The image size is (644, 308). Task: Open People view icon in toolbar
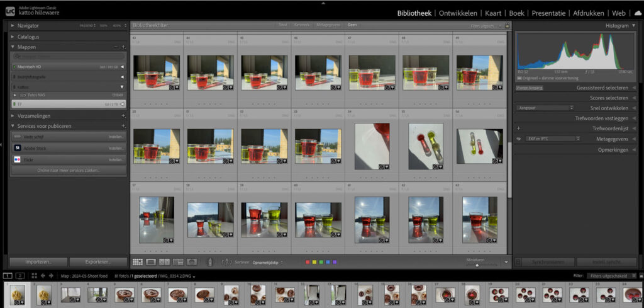click(x=191, y=261)
